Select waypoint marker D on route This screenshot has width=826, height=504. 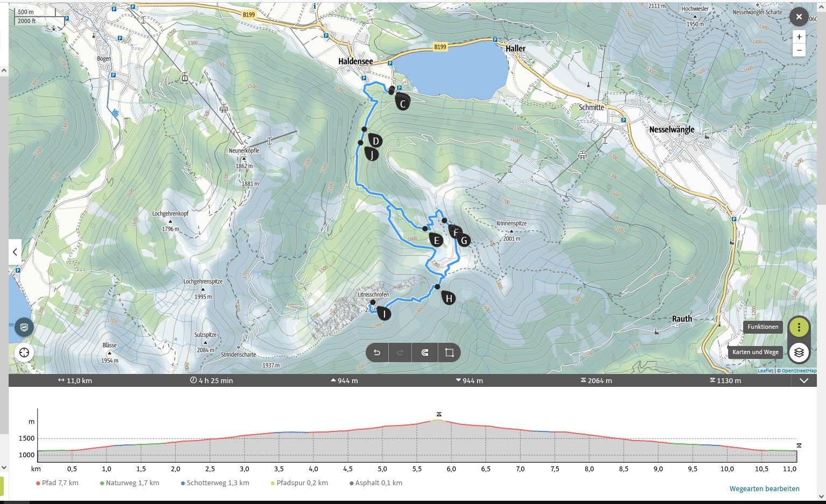375,141
